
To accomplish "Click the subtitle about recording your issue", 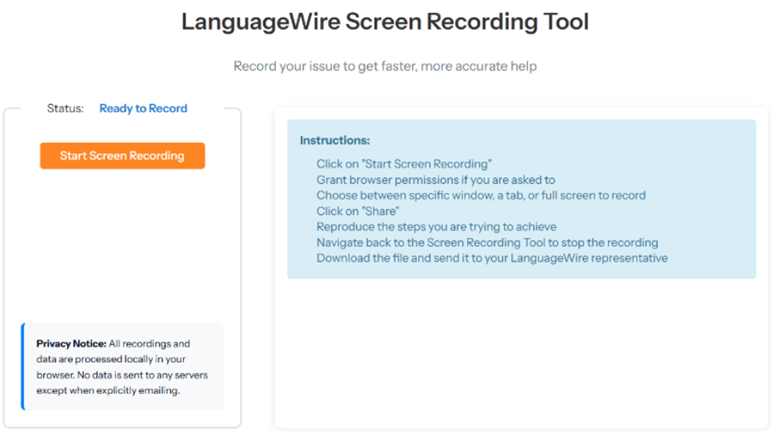I will coord(385,66).
